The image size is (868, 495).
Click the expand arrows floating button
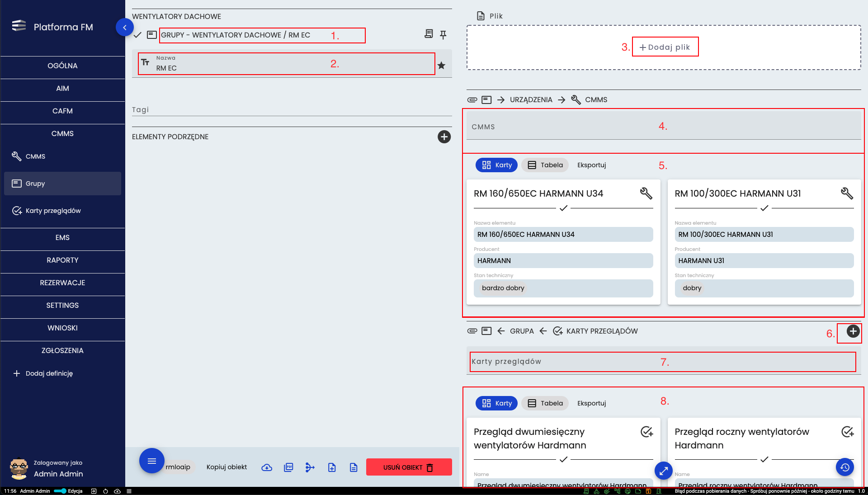click(x=664, y=471)
